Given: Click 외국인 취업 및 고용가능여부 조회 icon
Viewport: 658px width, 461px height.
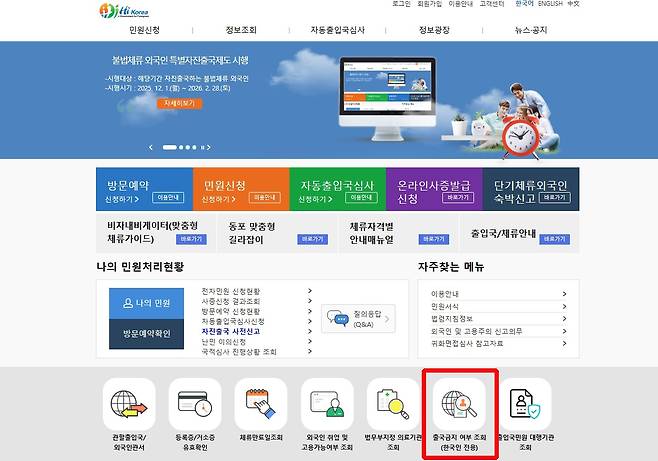Looking at the screenshot, I should click(x=328, y=405).
